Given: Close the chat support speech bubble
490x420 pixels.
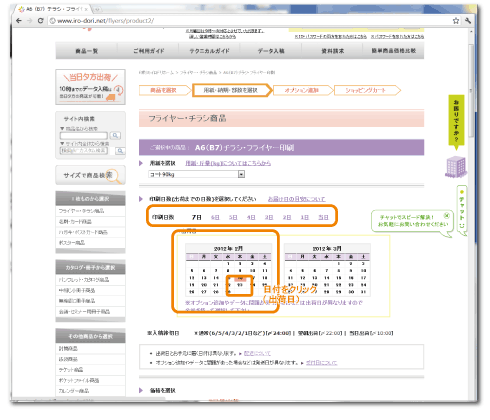Looking at the screenshot, I should point(447,215).
